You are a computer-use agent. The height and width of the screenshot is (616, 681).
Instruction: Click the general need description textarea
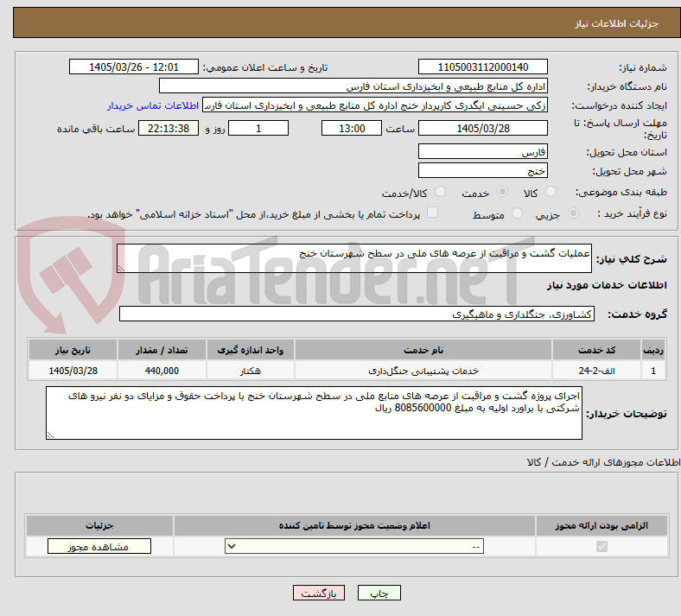coord(354,258)
